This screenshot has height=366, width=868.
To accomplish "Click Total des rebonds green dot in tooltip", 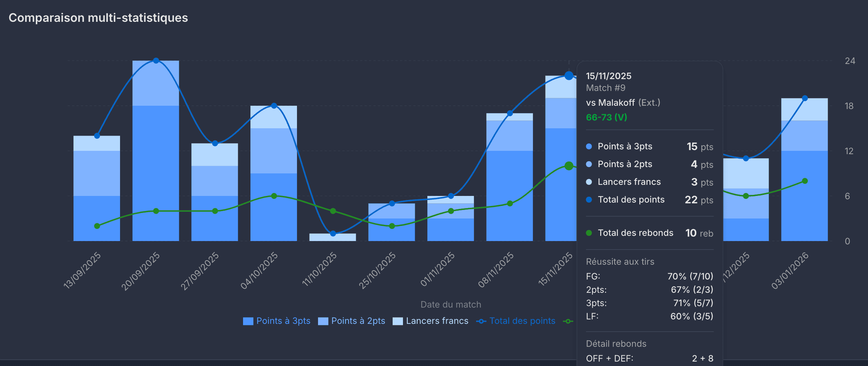I will click(589, 233).
